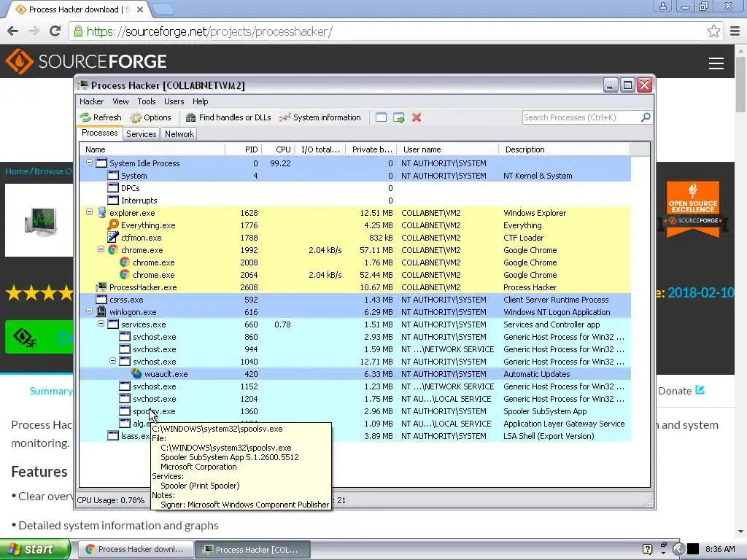Screen dimensions: 747x560
Task: Click Chrome user profile icon
Action: (x=662, y=6)
